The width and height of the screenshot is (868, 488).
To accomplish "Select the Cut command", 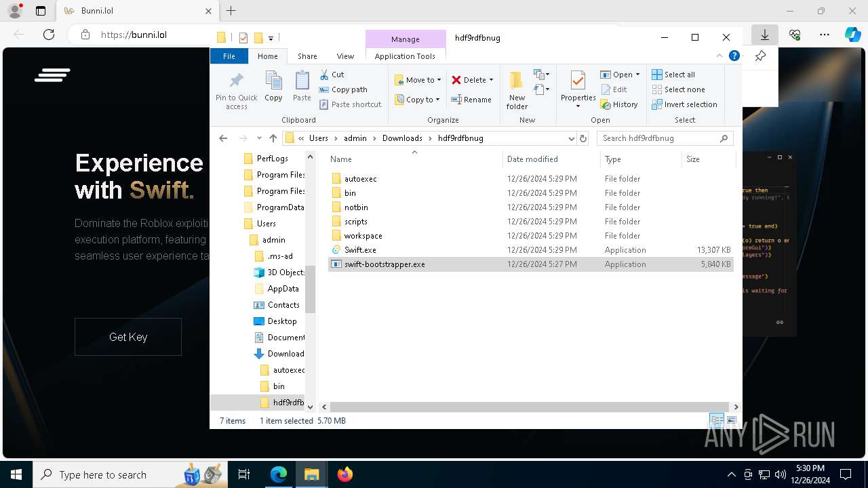I will tap(332, 75).
